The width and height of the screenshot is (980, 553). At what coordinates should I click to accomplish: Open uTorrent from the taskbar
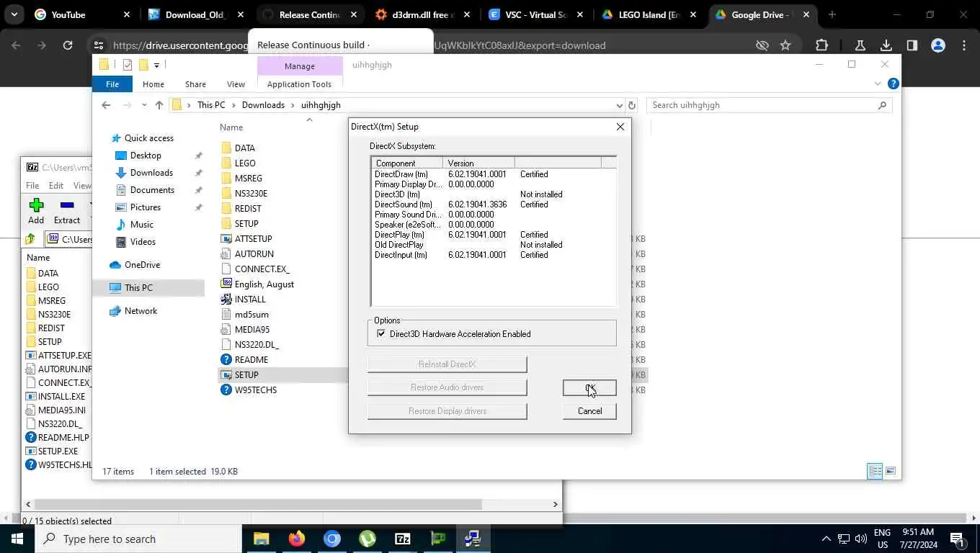tap(367, 539)
